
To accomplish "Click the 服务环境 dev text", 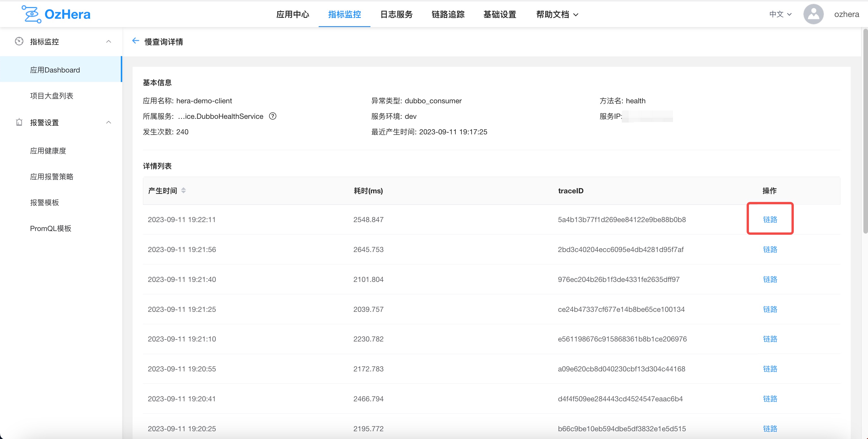I will point(393,116).
